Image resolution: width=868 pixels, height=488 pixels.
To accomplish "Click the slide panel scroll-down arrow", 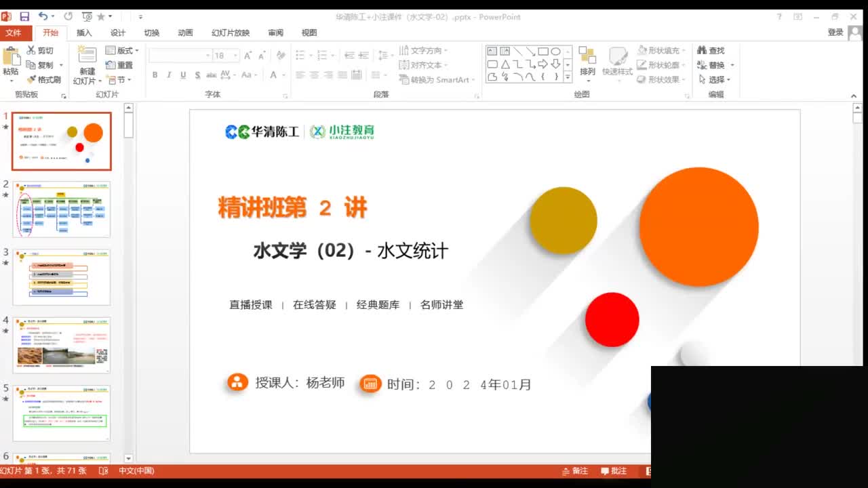I will click(x=128, y=459).
